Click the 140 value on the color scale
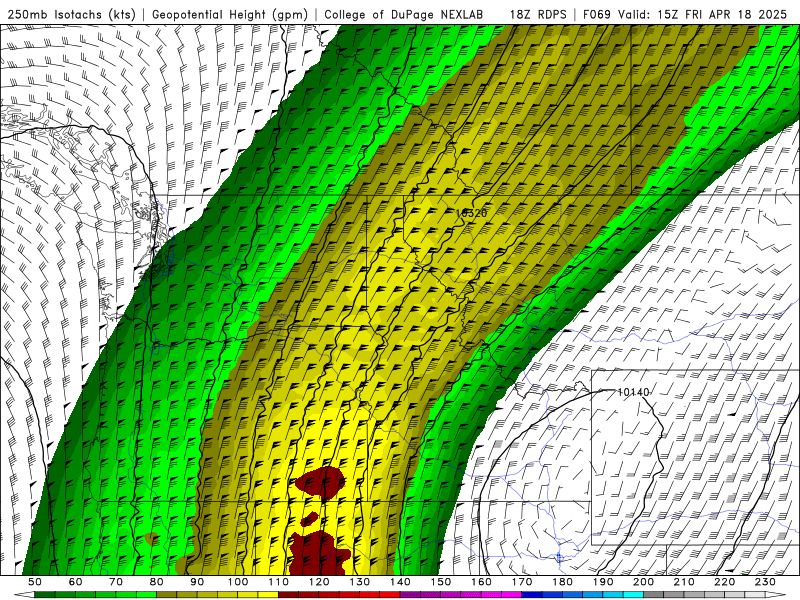The image size is (800, 600). 401,582
